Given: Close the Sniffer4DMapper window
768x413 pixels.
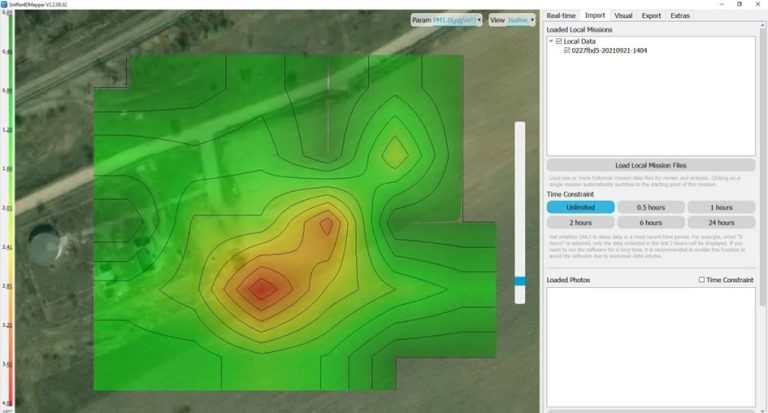Looking at the screenshot, I should click(758, 4).
